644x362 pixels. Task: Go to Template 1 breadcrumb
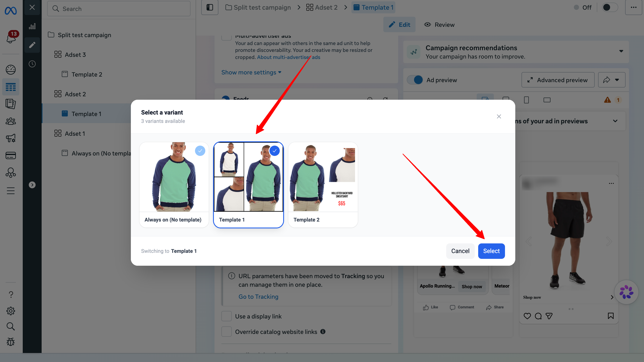coord(373,8)
